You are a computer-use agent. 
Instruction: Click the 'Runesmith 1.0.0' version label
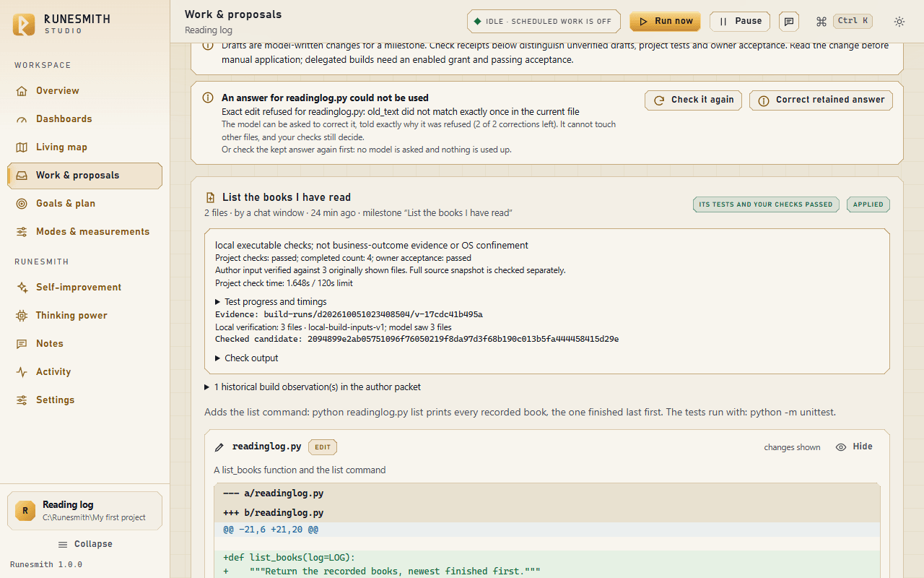[x=46, y=565]
